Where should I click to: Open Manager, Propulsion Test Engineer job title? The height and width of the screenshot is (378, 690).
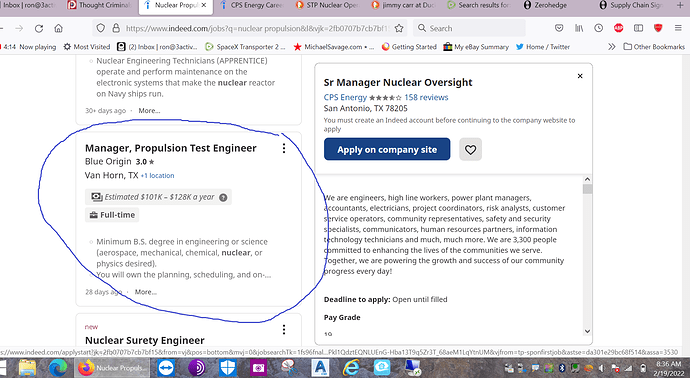coord(171,148)
